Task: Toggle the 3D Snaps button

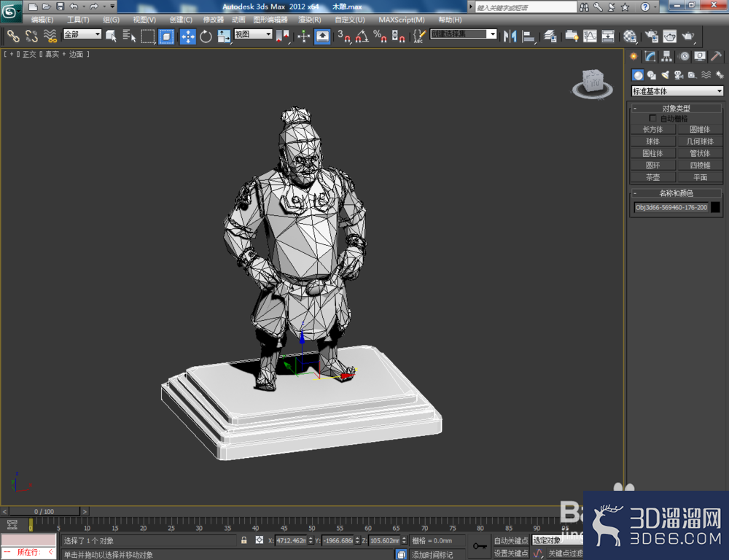Action: pyautogui.click(x=344, y=36)
